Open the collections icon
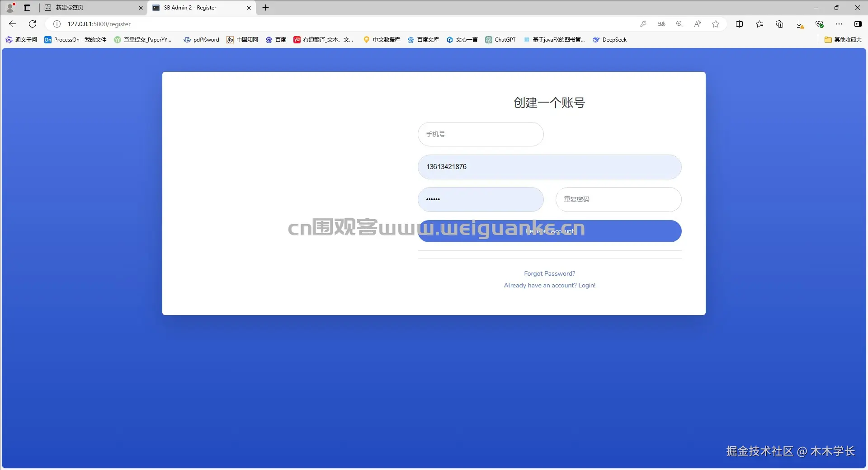Image resolution: width=868 pixels, height=470 pixels. pyautogui.click(x=779, y=24)
